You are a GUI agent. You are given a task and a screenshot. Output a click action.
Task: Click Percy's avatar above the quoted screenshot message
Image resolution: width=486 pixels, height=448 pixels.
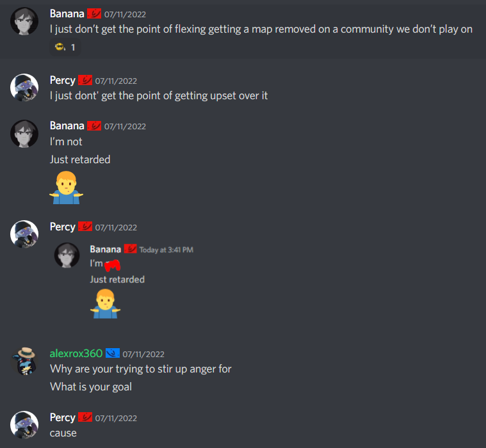pyautogui.click(x=24, y=234)
